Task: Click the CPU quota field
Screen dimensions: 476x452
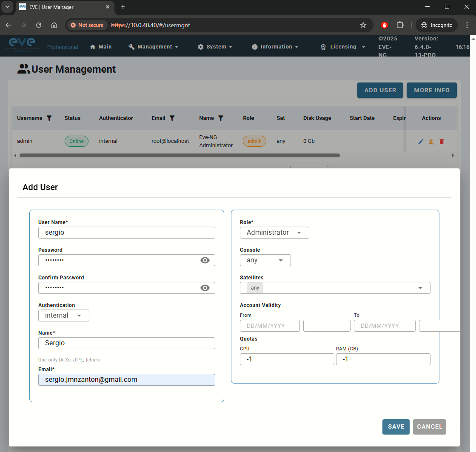Action: click(287, 359)
